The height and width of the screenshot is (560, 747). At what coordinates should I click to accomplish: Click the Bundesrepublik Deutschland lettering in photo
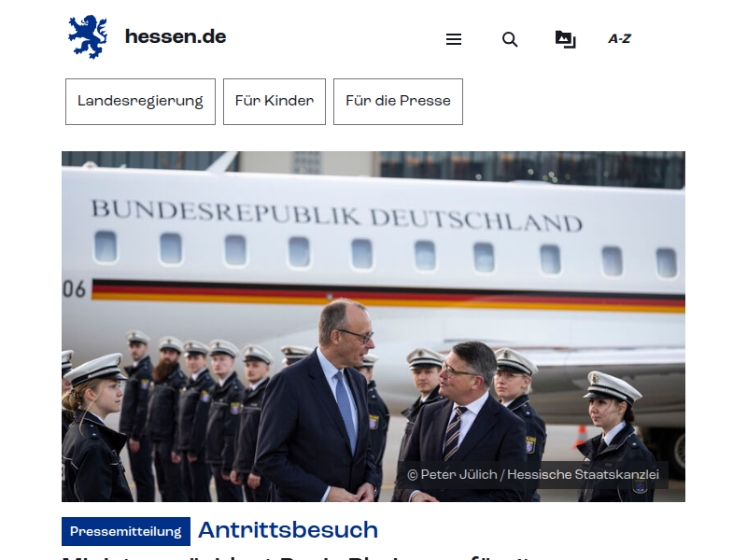click(336, 216)
